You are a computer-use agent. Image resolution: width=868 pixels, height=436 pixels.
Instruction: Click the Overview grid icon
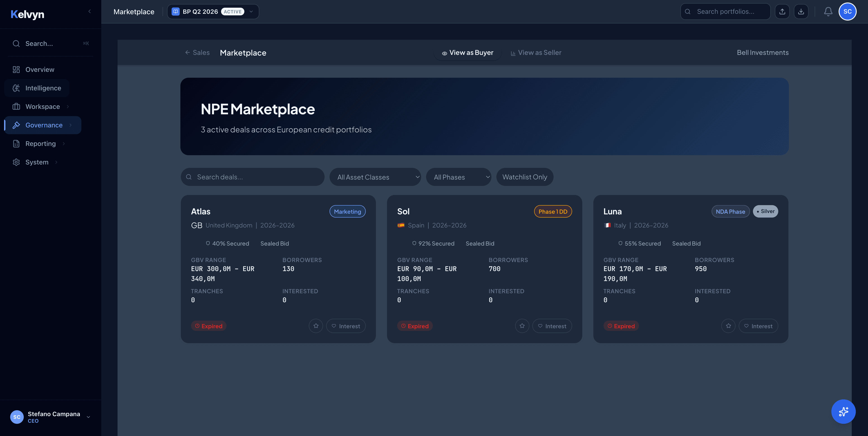16,69
